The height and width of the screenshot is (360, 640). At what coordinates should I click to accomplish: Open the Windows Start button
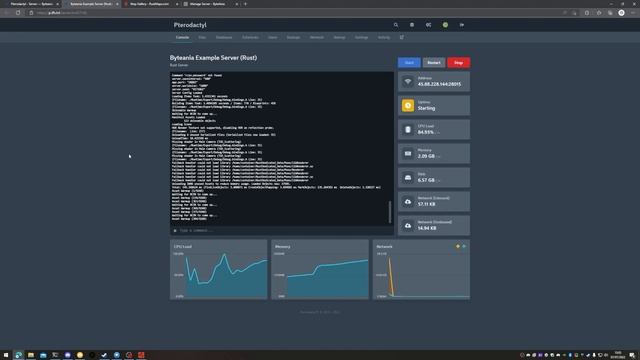tap(6, 355)
